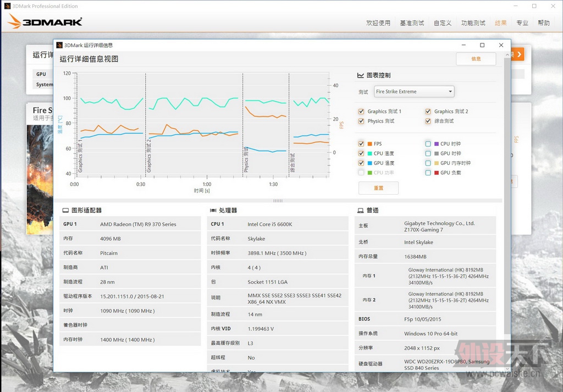Viewport: 563px width, 392px height.
Task: Open the 帮助 tab
Action: pyautogui.click(x=544, y=23)
